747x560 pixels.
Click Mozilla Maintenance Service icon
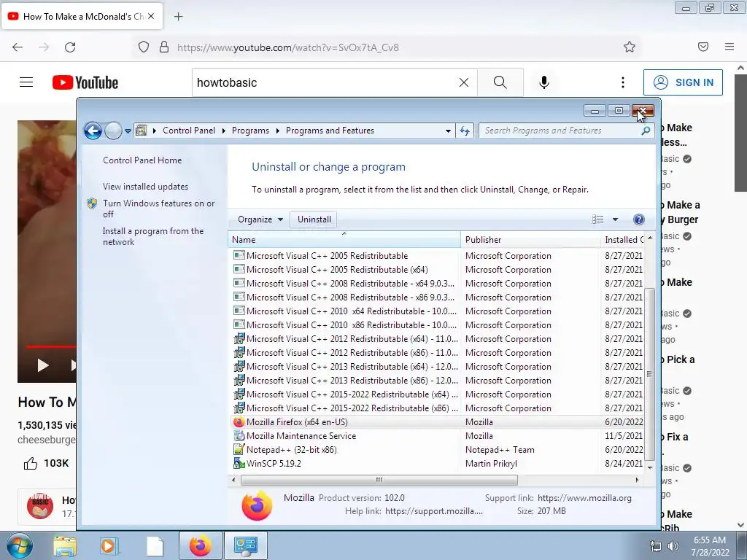coord(239,436)
